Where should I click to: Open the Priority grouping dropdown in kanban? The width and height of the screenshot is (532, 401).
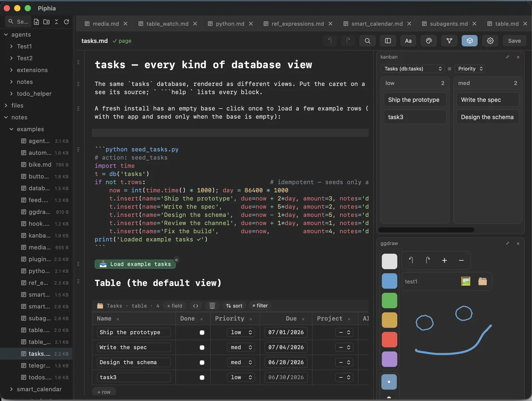coord(470,69)
